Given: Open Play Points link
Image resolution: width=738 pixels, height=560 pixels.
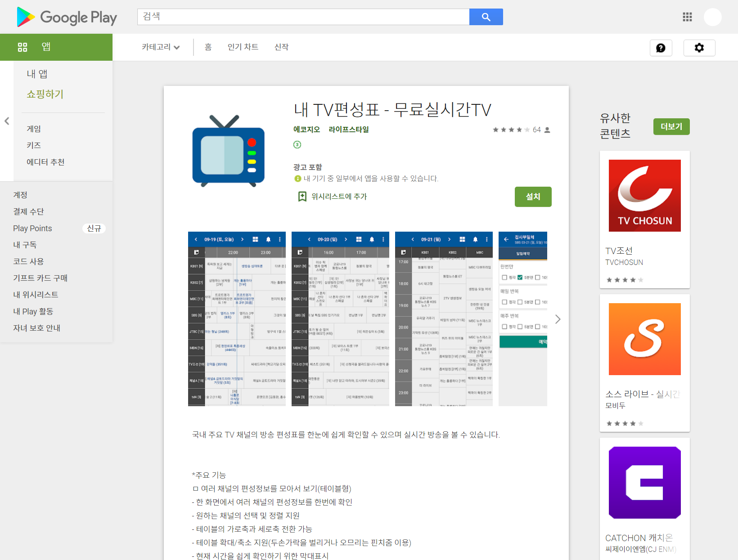Looking at the screenshot, I should pos(32,228).
